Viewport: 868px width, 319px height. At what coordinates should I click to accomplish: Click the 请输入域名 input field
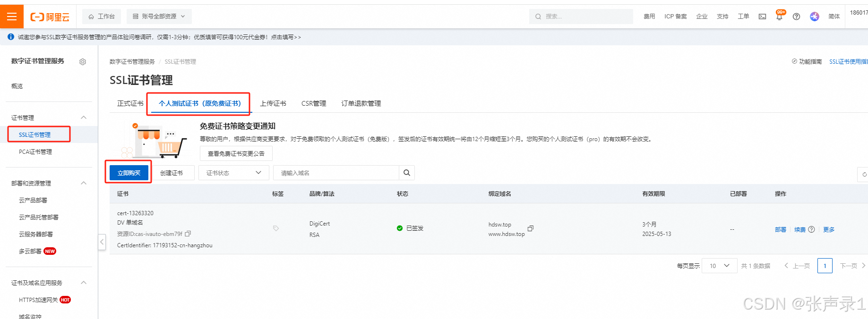click(336, 173)
